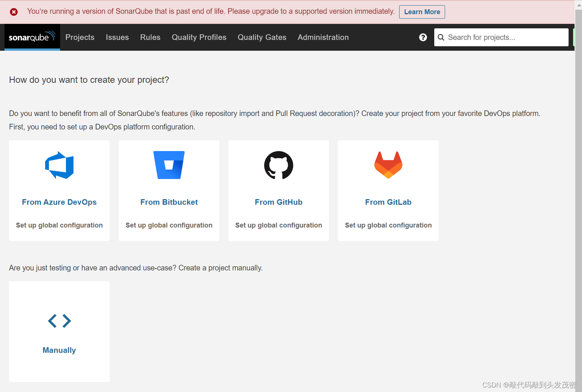This screenshot has height=392, width=582.
Task: Click the end-of-life warning banner text
Action: tap(211, 12)
